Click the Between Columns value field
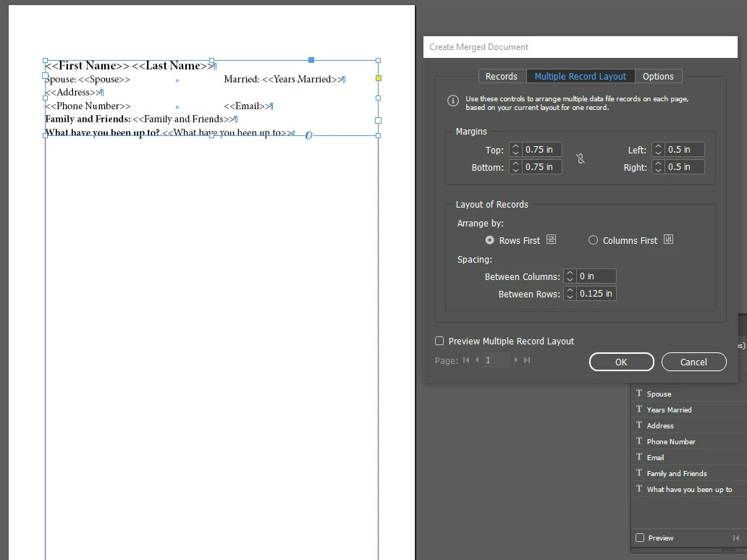The height and width of the screenshot is (560, 747). [596, 276]
